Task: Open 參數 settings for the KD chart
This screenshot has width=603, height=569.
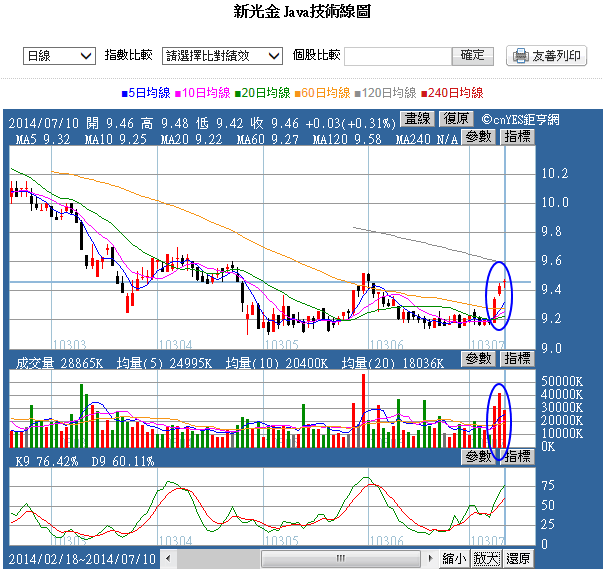Action: (x=478, y=457)
